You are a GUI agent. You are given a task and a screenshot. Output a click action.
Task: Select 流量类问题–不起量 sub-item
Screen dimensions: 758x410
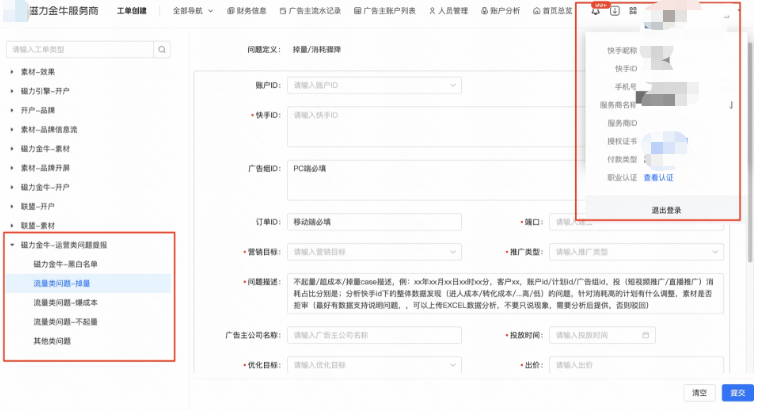point(65,322)
